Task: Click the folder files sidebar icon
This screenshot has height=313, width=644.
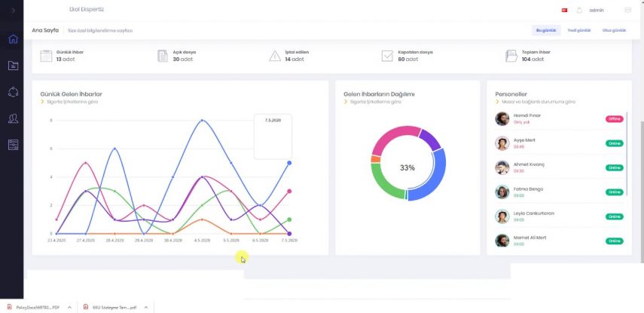Action: (13, 66)
